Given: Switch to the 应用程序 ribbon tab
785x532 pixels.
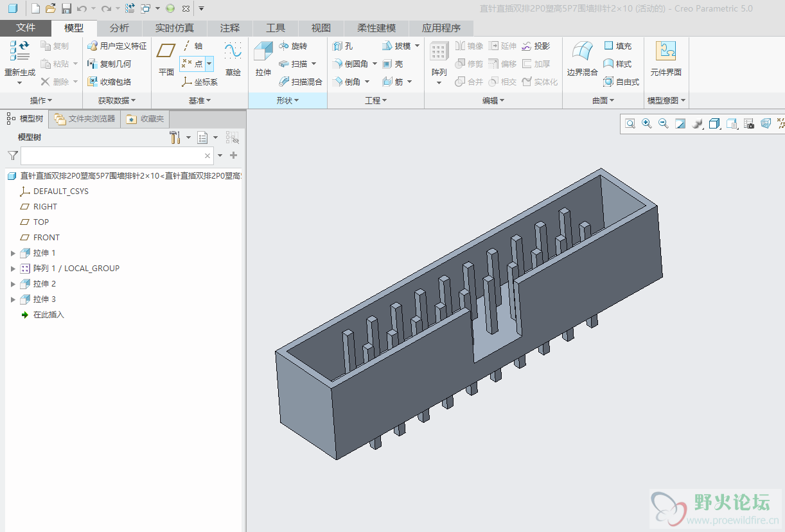Looking at the screenshot, I should [x=441, y=28].
